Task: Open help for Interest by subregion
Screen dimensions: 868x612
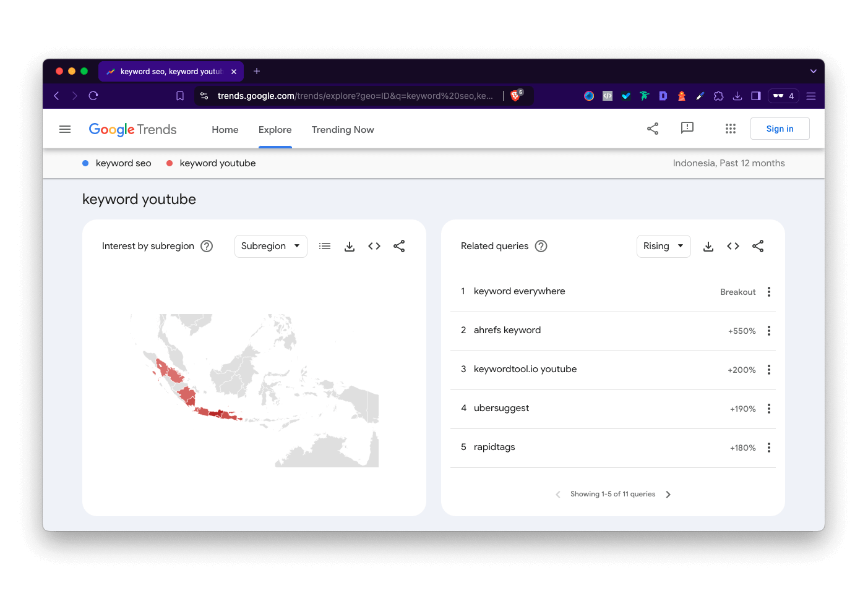Action: (207, 246)
